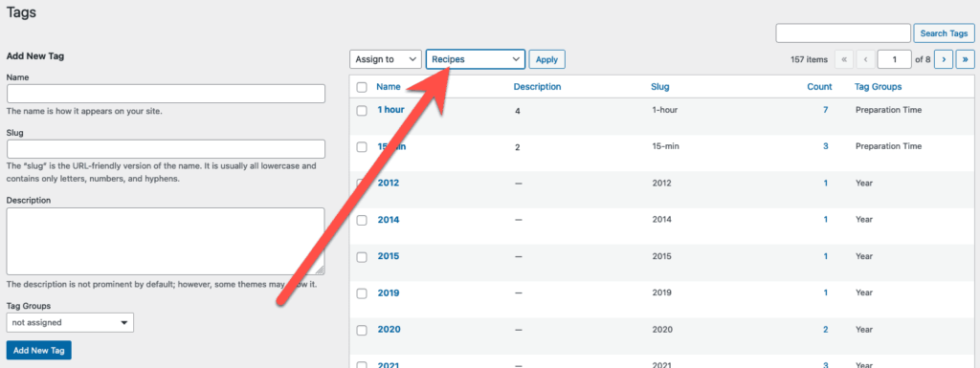The width and height of the screenshot is (980, 368).
Task: Click Preparation Time in 15-min row
Action: click(x=888, y=146)
